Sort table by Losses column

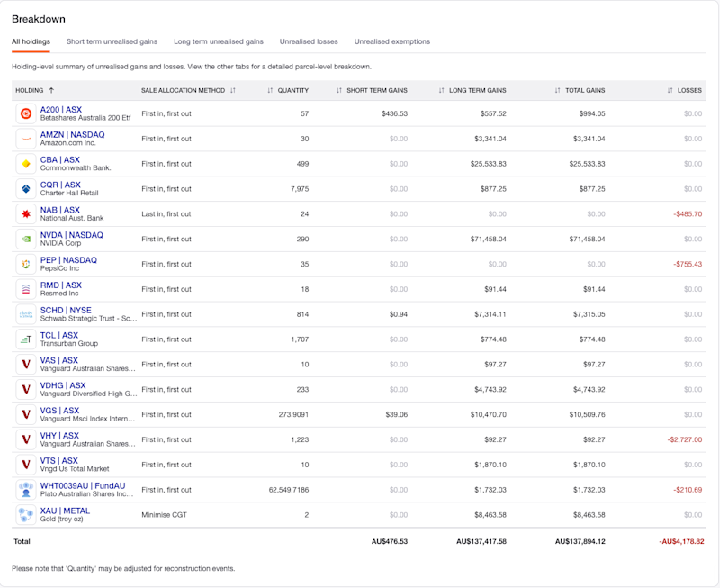685,91
